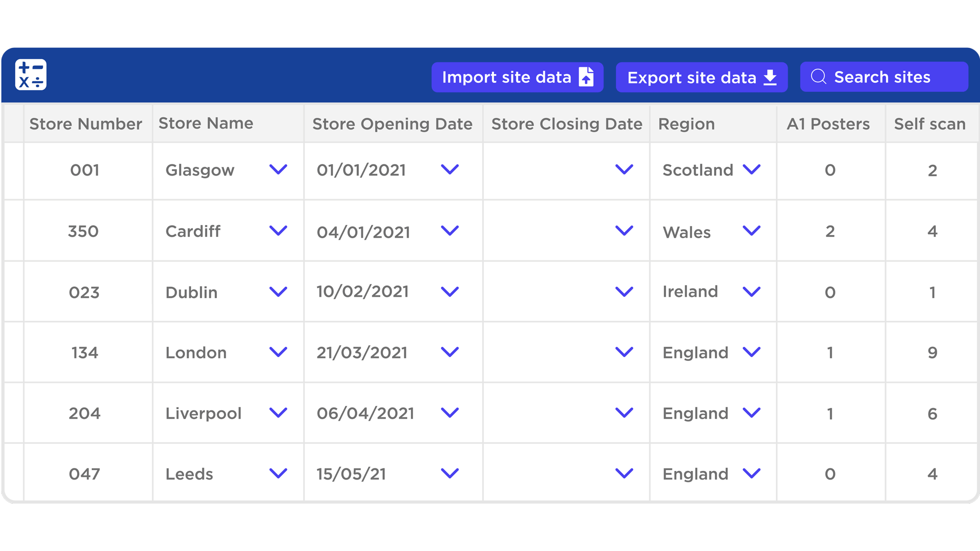The image size is (980, 551).
Task: Open the closing date dropdown for Glasgow
Action: coord(624,170)
